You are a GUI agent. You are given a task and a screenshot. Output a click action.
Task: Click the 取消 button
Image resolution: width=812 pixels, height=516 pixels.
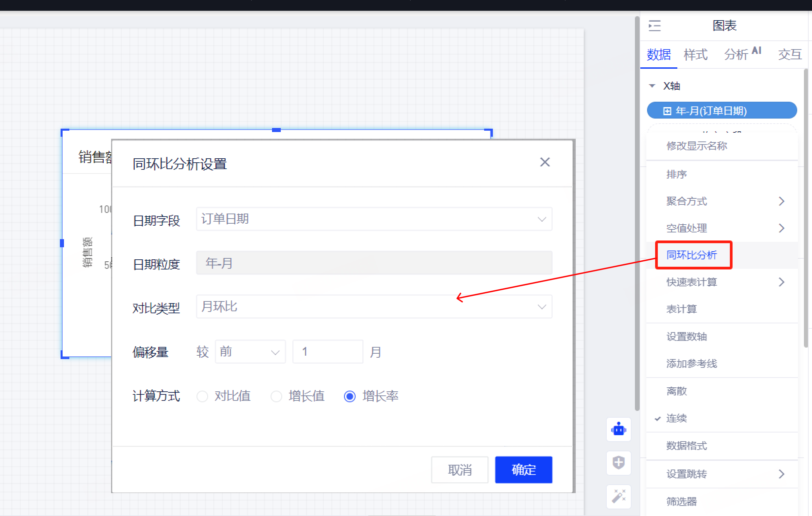pos(459,470)
